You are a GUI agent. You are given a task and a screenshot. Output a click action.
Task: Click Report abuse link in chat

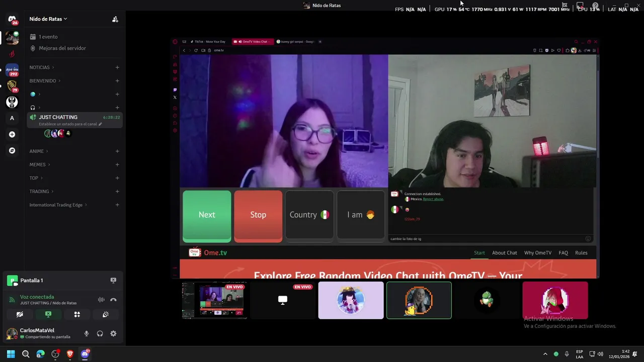pyautogui.click(x=433, y=199)
